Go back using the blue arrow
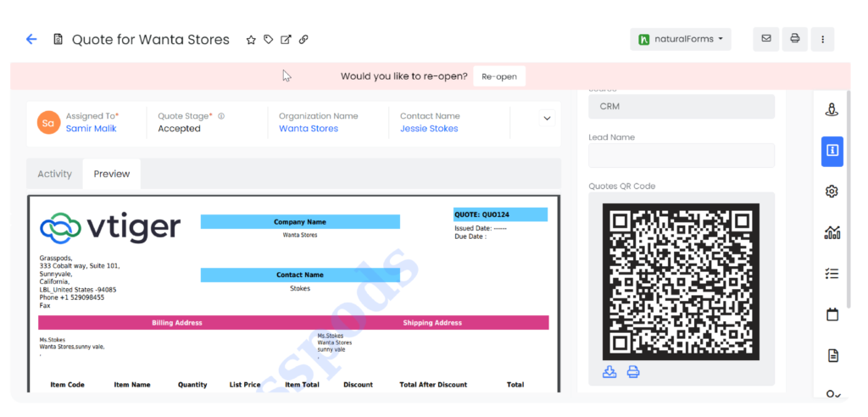 point(31,39)
